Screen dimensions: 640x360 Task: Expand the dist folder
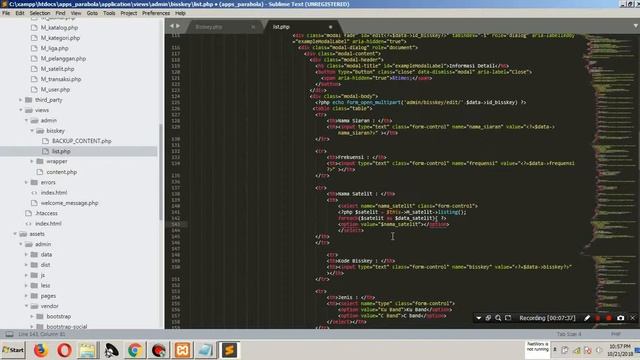click(x=26, y=265)
